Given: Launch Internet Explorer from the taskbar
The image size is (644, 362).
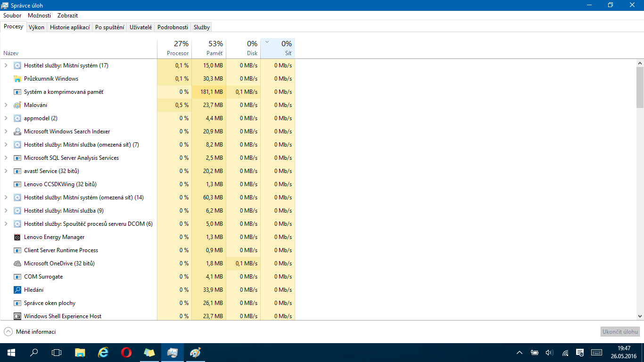Looking at the screenshot, I should coord(103,353).
